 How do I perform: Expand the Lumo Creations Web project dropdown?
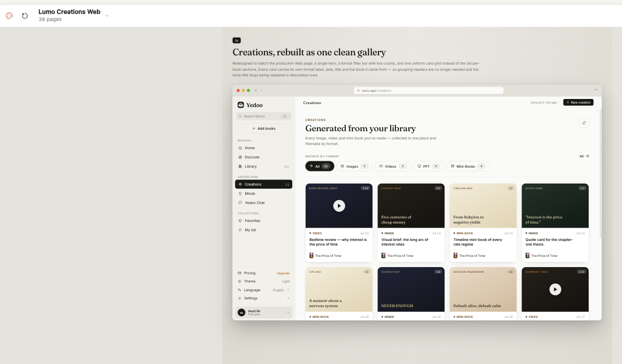(107, 16)
